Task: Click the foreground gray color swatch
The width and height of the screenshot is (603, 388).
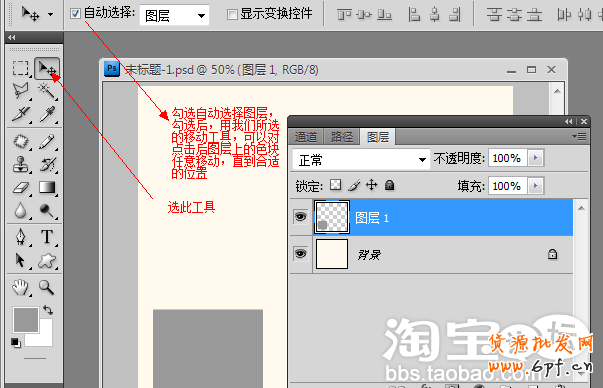Action: 26,320
